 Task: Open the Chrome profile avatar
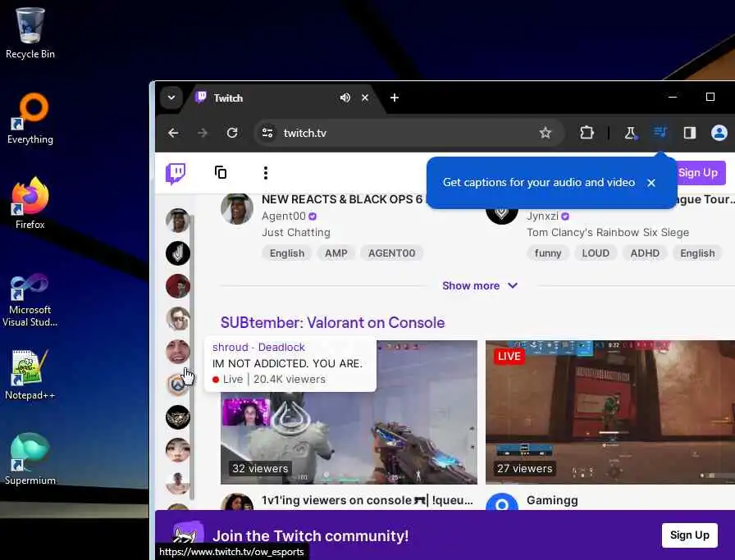point(719,133)
